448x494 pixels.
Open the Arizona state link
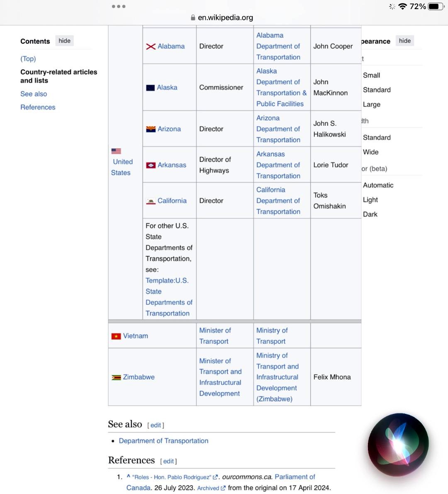[x=169, y=129]
